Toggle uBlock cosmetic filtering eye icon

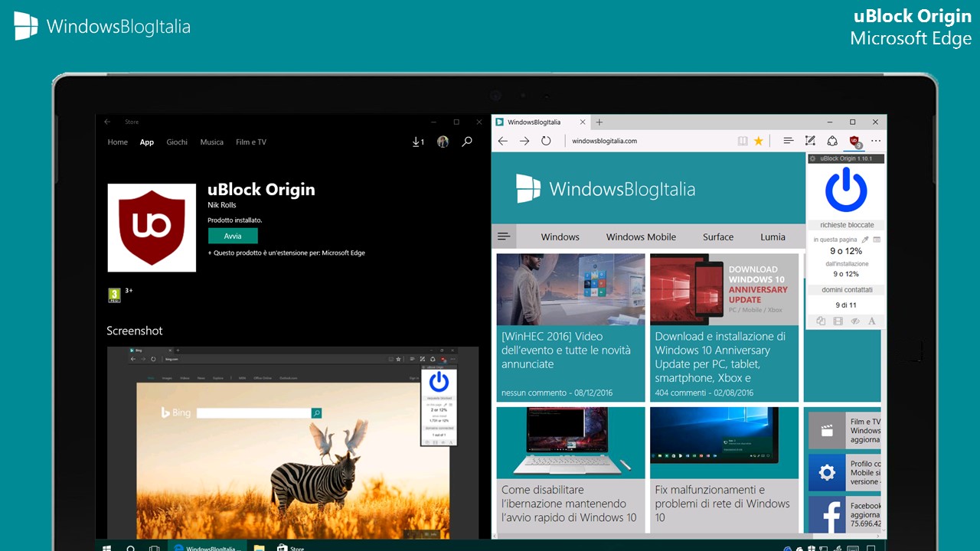(855, 321)
